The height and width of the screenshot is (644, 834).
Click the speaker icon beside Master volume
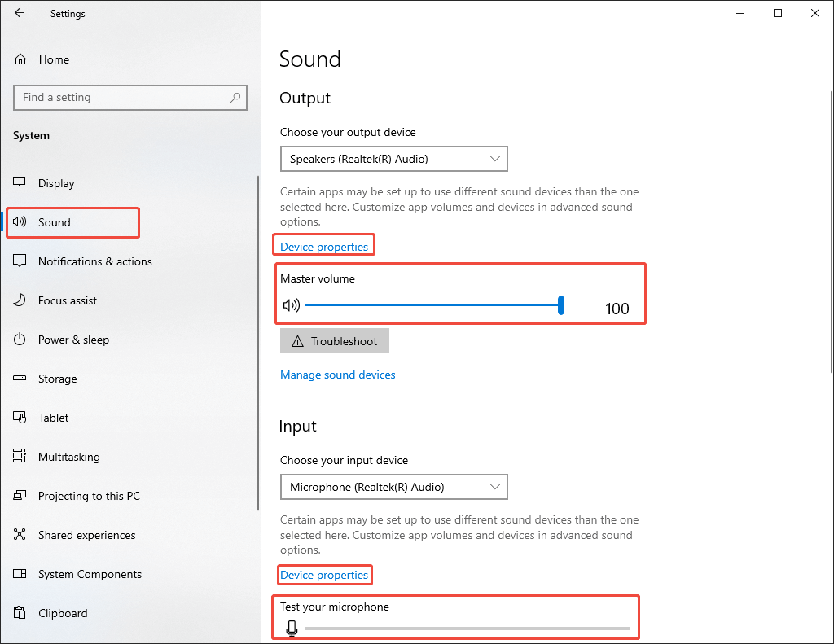point(292,304)
